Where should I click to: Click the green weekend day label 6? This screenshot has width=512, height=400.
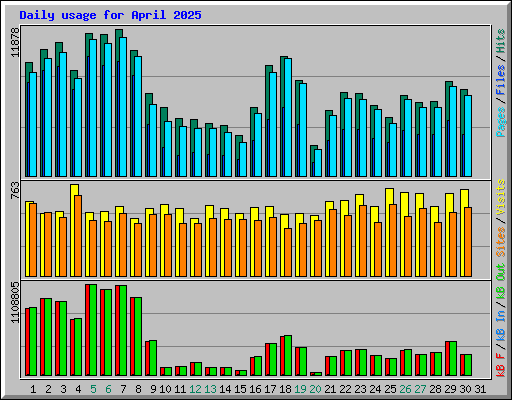tap(108, 389)
